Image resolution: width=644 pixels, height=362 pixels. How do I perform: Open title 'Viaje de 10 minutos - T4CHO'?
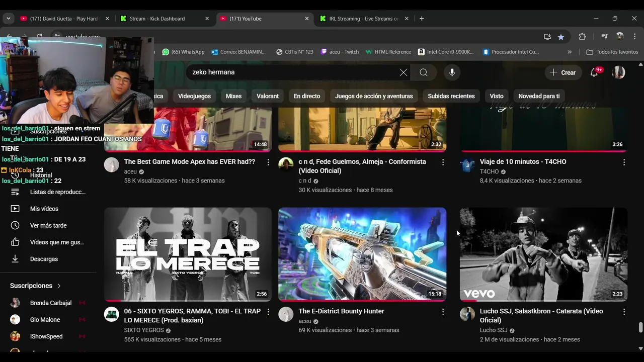click(x=523, y=162)
